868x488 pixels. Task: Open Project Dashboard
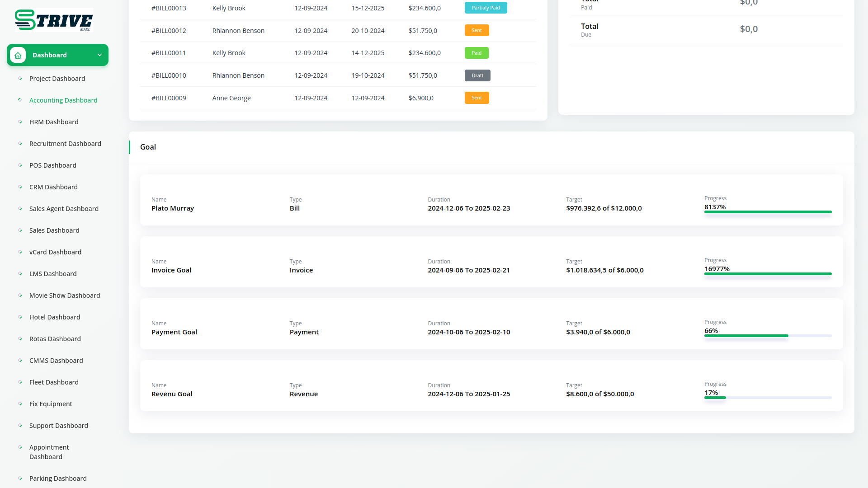57,79
